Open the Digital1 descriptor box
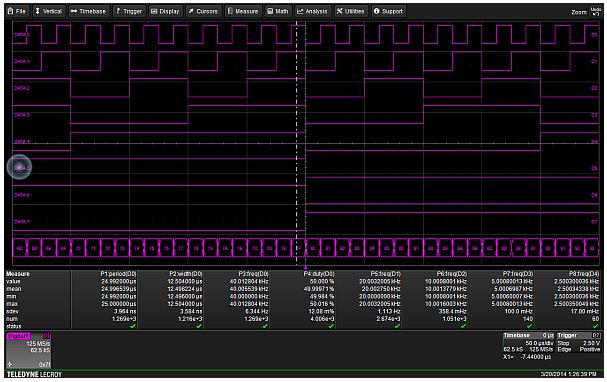The width and height of the screenshot is (607, 382). click(28, 350)
